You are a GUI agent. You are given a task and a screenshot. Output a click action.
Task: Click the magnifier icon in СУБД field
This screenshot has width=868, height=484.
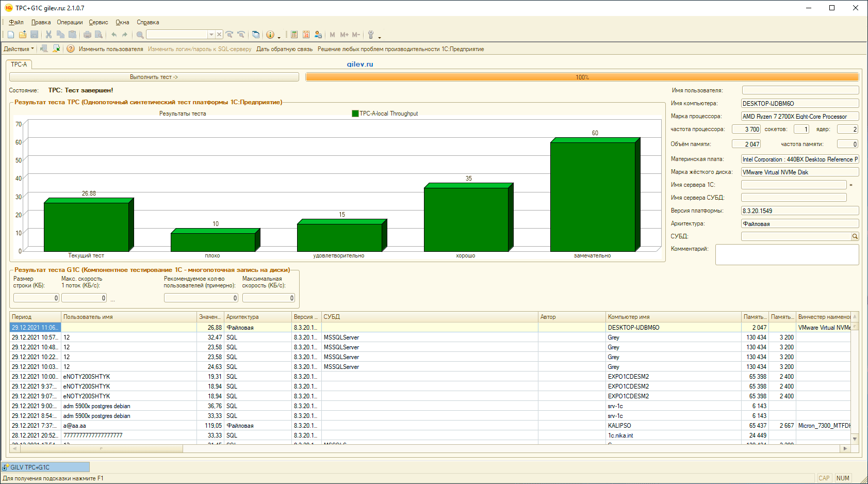pos(855,236)
